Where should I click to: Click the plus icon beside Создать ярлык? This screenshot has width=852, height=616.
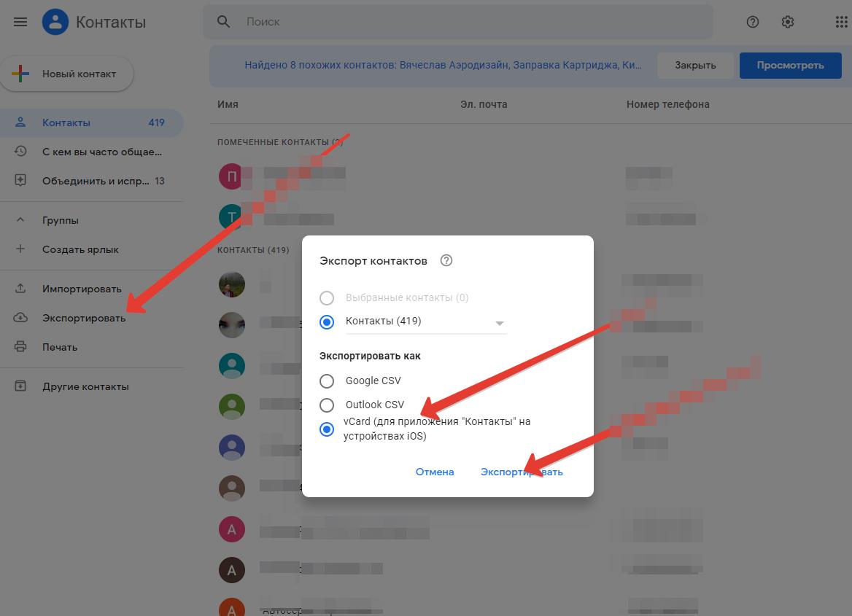tap(20, 249)
